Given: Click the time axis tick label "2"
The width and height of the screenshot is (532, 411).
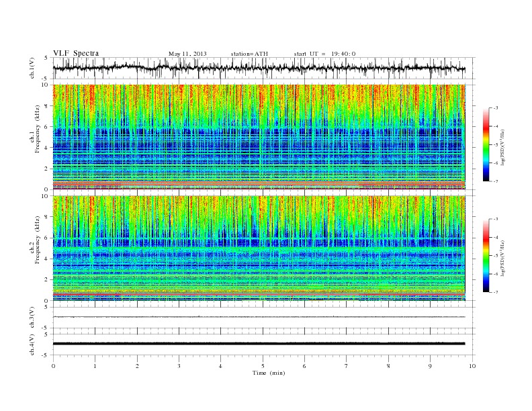Looking at the screenshot, I should pos(137,366).
